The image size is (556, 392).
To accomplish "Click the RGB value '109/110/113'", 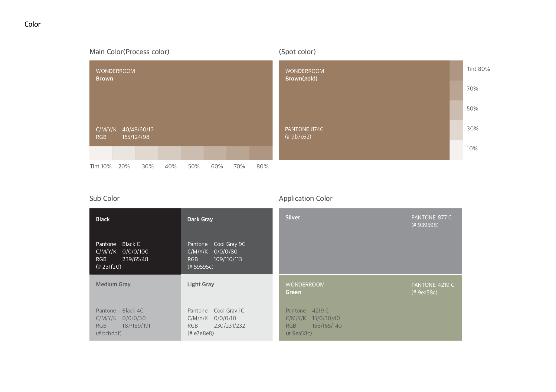I will pos(228,259).
